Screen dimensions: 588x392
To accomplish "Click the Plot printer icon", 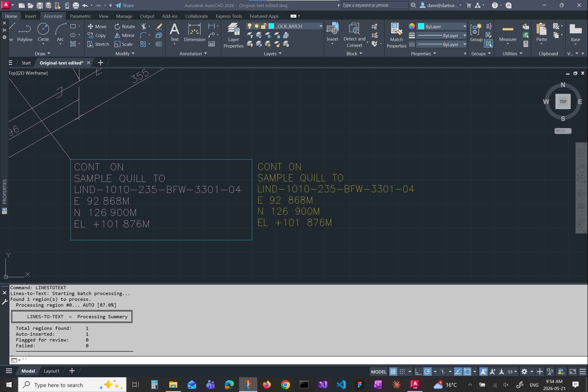I will click(76, 5).
